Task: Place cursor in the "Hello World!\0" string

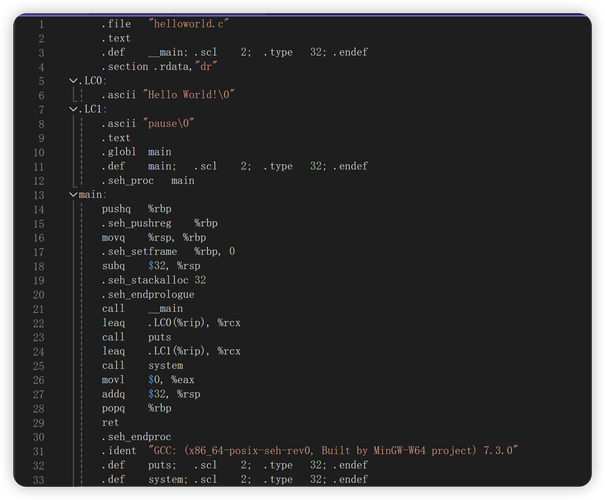Action: tap(188, 95)
